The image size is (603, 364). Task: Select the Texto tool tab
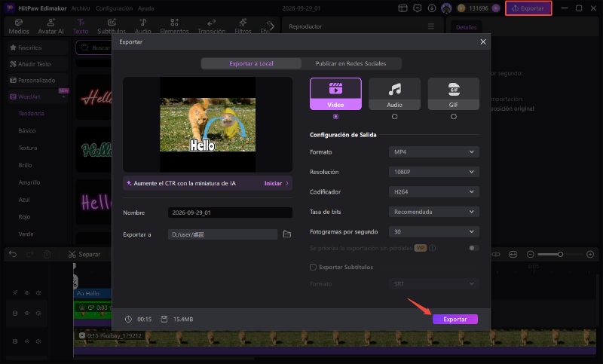[81, 26]
